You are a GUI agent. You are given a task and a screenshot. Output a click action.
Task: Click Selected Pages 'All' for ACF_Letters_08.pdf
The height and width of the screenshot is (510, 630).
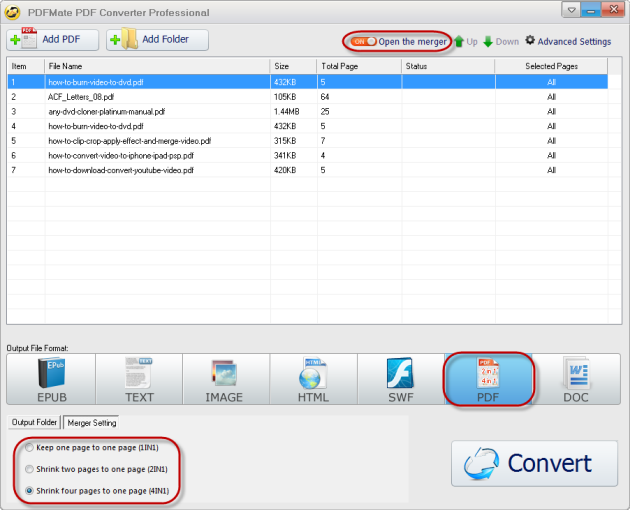(x=551, y=97)
